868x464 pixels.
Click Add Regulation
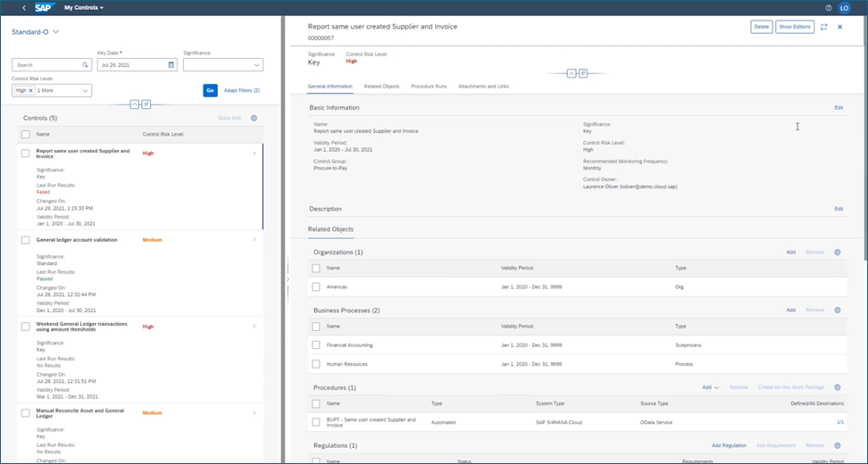[729, 446]
